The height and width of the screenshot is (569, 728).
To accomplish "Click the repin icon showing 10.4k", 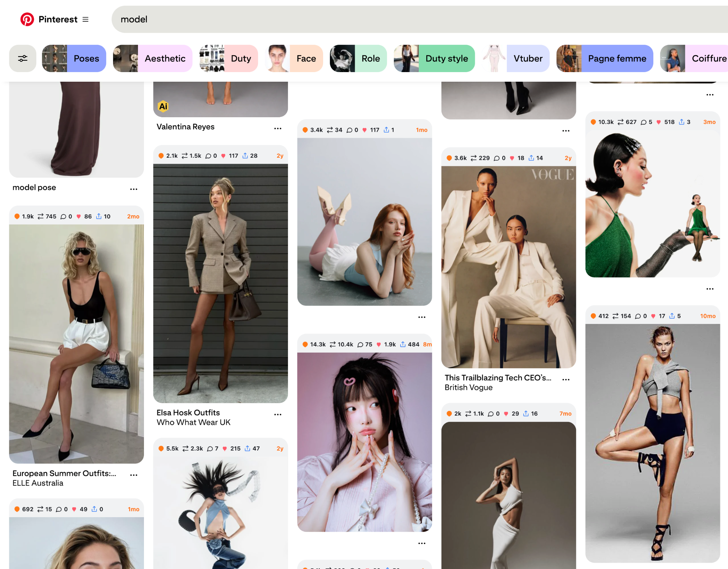I will pyautogui.click(x=332, y=345).
